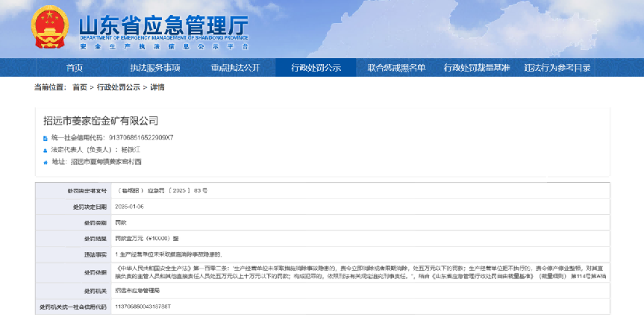Click the 详情 breadcrumb item
This screenshot has height=320, width=644.
pyautogui.click(x=157, y=87)
